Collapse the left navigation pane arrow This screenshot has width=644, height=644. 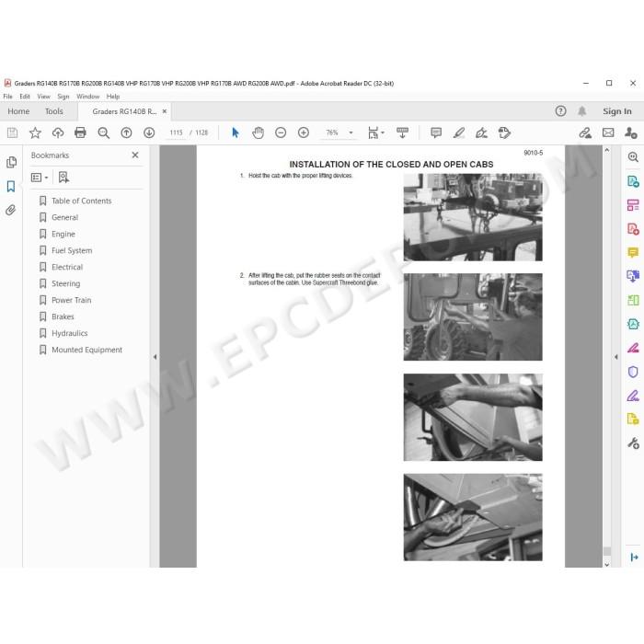click(155, 357)
